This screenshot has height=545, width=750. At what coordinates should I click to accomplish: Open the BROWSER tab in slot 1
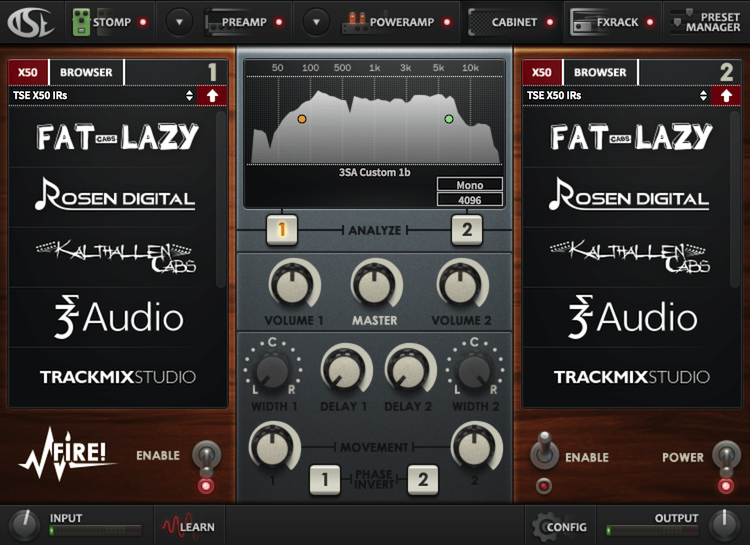[86, 72]
